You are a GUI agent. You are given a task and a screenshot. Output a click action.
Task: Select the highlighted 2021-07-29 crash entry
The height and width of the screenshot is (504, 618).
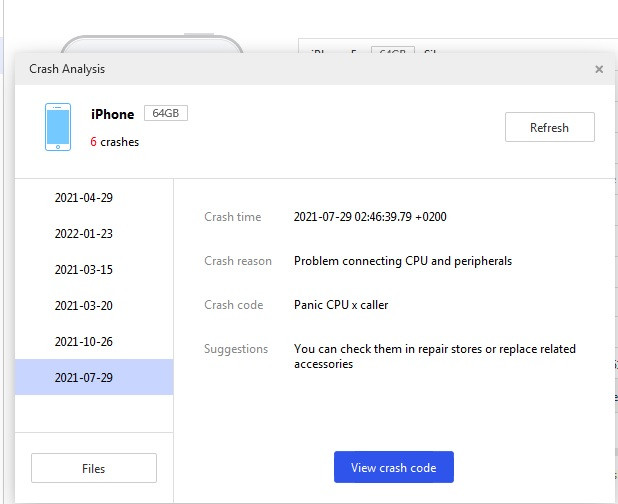point(84,378)
